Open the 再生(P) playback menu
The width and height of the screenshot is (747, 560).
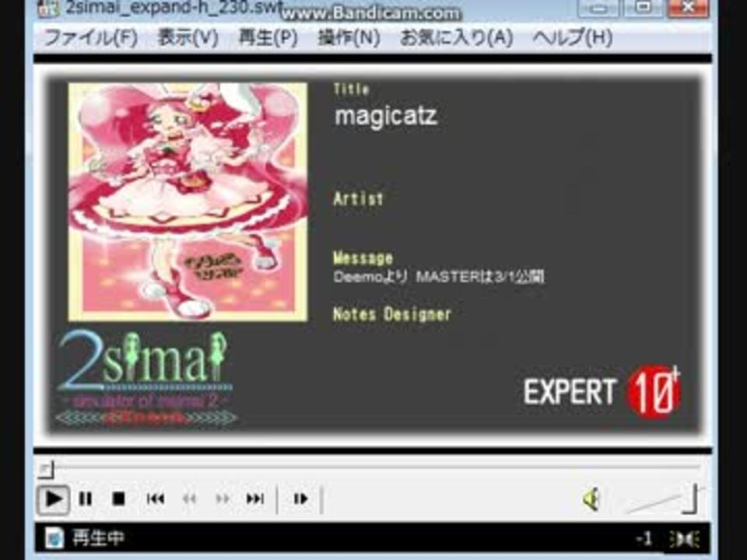[266, 36]
